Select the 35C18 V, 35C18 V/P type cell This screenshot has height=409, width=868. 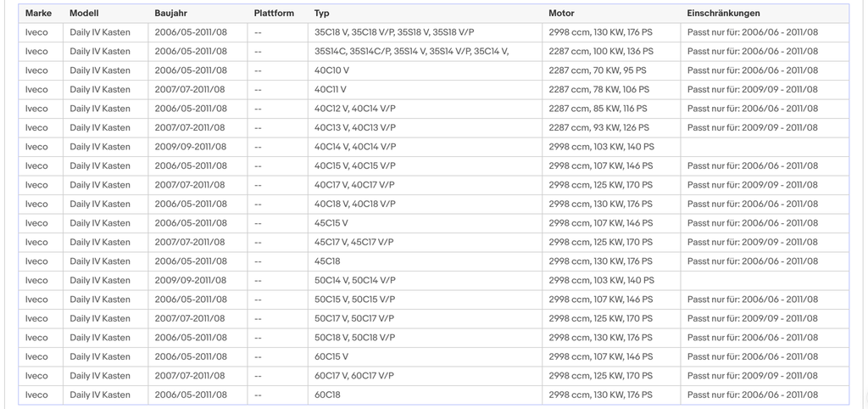click(x=425, y=32)
